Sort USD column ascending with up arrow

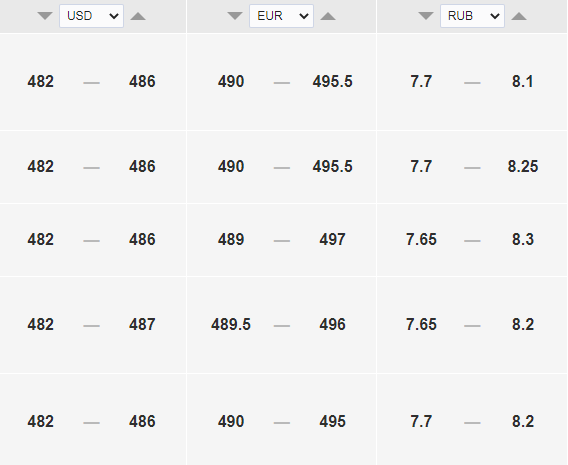138,16
